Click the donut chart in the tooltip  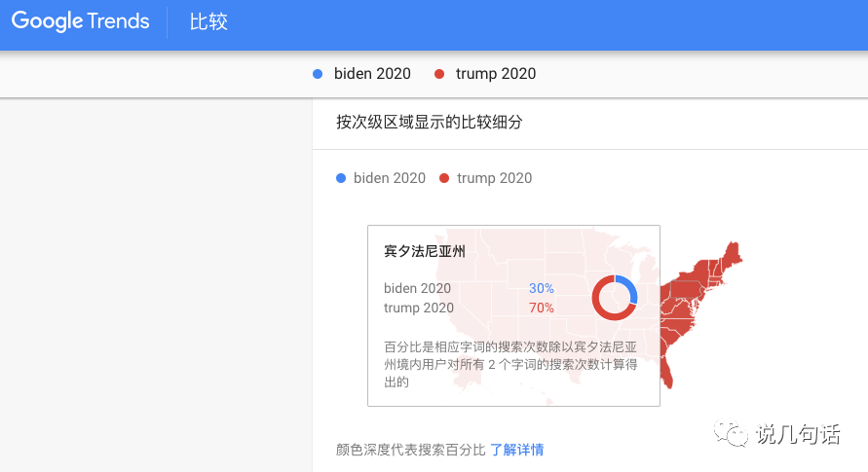(615, 298)
